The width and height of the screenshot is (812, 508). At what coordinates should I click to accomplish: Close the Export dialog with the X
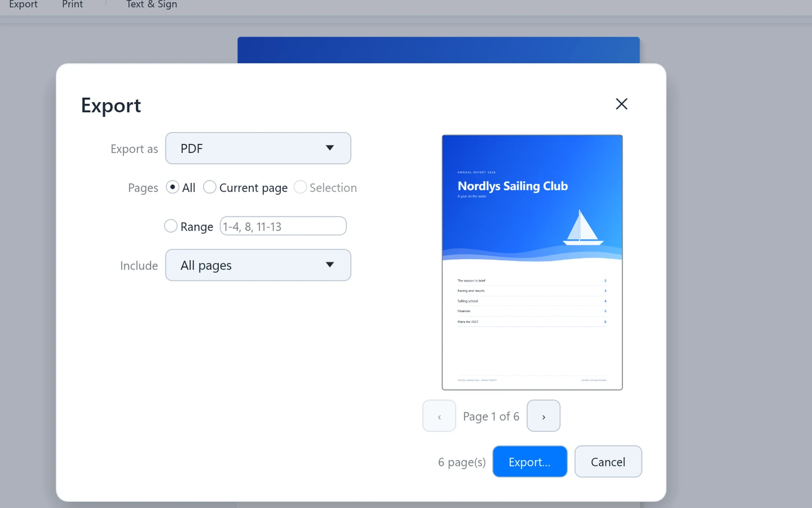point(621,104)
